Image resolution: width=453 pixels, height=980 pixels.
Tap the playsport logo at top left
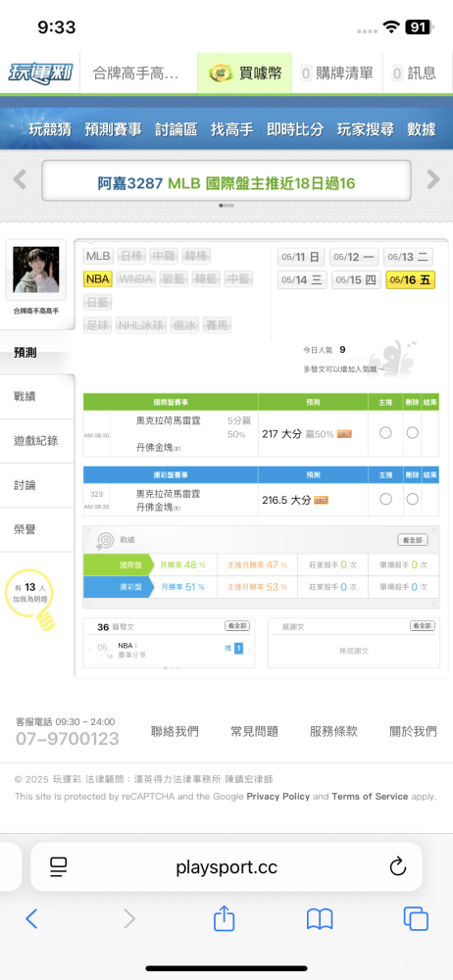click(x=40, y=73)
